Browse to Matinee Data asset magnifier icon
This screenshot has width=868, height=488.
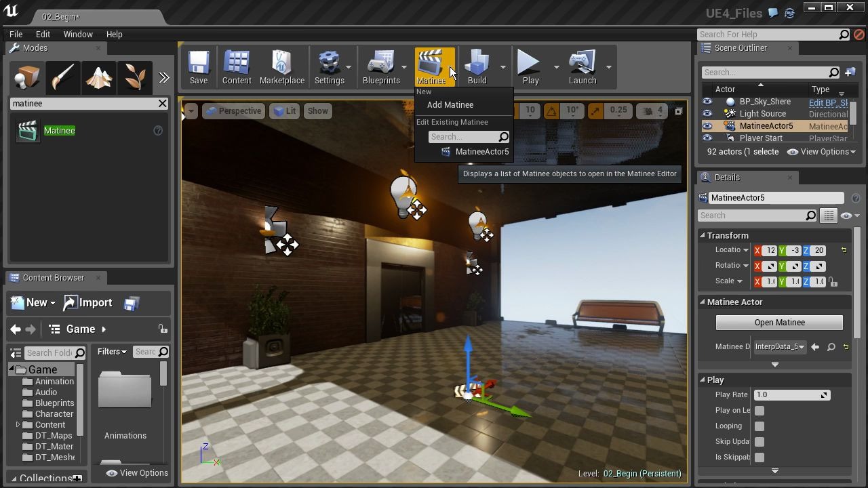(831, 346)
